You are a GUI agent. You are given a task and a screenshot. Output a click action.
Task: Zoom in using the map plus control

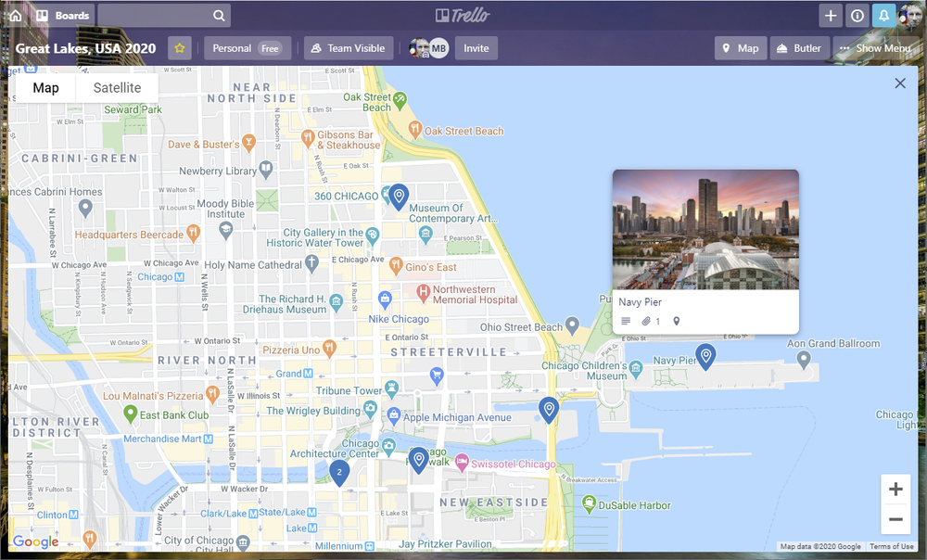(895, 489)
